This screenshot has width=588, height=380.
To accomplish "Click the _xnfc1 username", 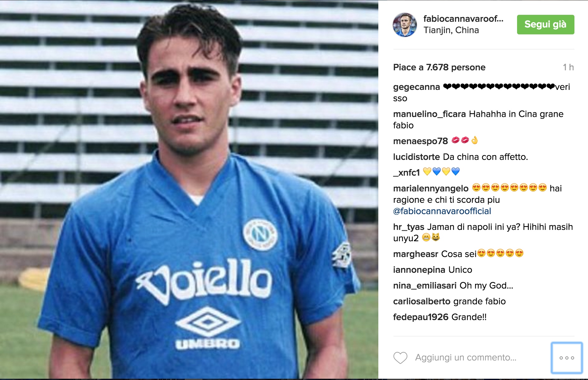I will click(406, 173).
